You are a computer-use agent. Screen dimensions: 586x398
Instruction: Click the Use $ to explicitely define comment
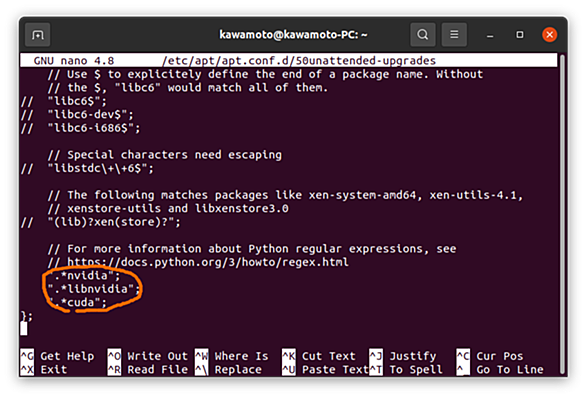coord(265,74)
